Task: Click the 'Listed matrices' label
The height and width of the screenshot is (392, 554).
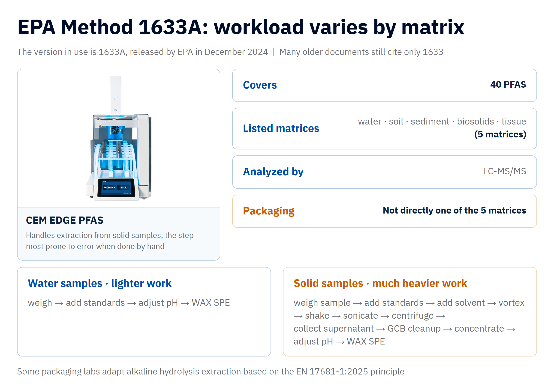Action: coord(281,128)
